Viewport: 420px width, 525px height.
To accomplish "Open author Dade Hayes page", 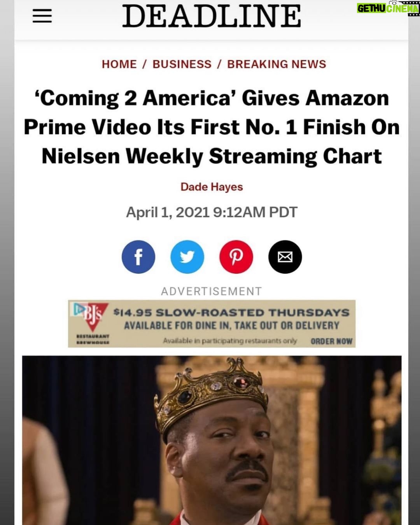I will click(212, 187).
